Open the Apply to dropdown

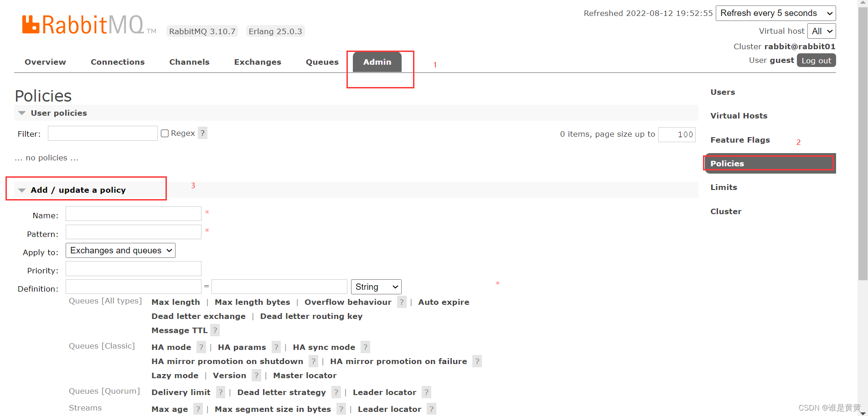(120, 251)
